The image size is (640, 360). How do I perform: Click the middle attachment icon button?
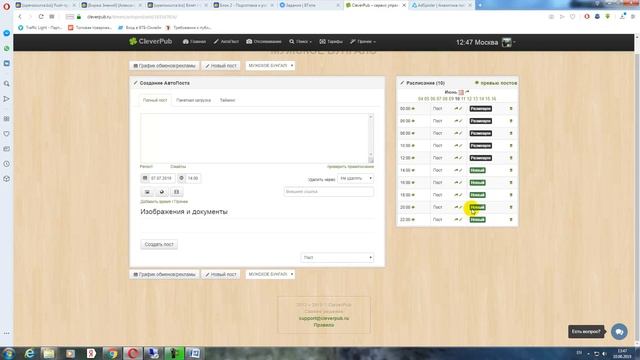point(162,192)
